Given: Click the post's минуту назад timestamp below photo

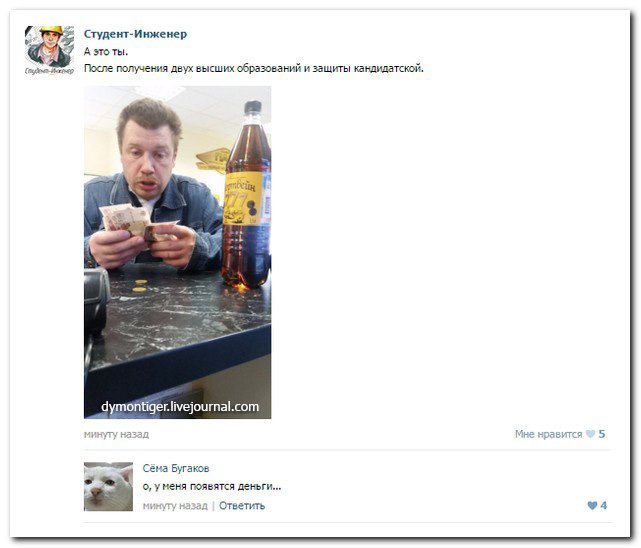Looking at the screenshot, I should pos(116,434).
